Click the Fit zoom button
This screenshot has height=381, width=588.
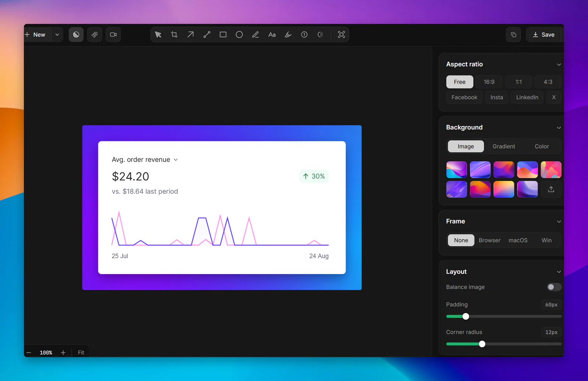81,353
